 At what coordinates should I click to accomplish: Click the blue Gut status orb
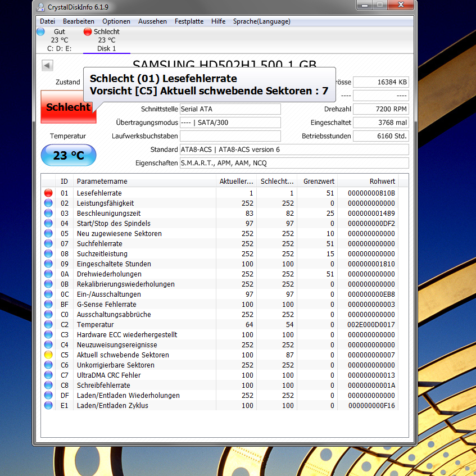[x=40, y=31]
